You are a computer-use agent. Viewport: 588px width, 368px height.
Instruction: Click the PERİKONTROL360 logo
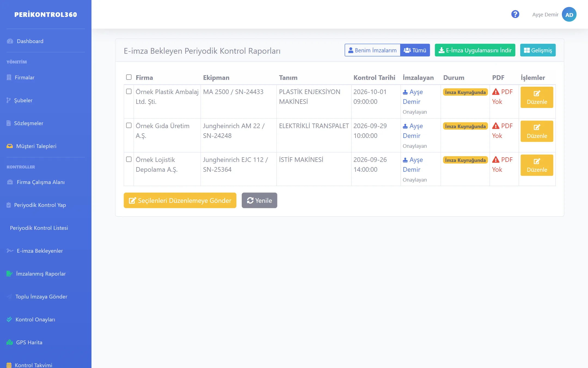(x=46, y=14)
